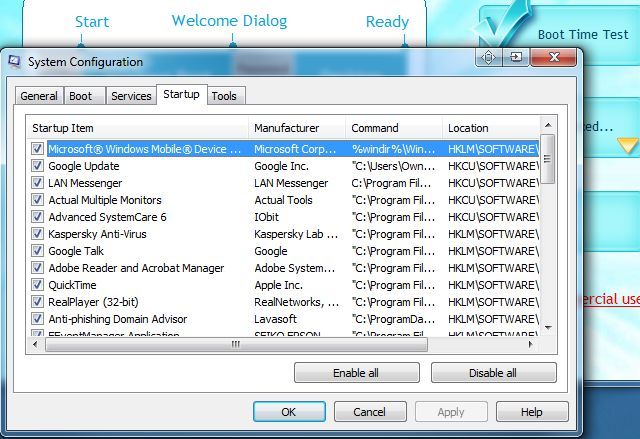The image size is (640, 439).
Task: Uncheck the Google Update startup item
Action: 37,166
